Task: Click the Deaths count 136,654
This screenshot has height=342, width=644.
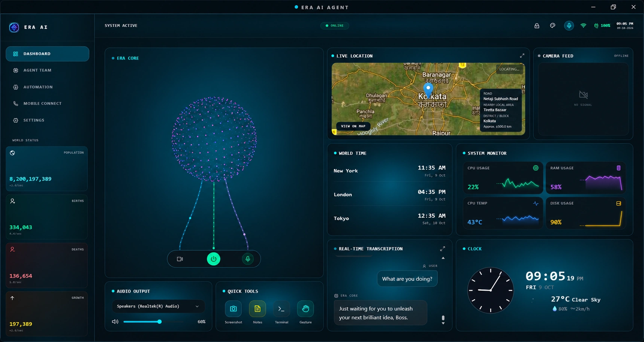Action: click(x=21, y=276)
